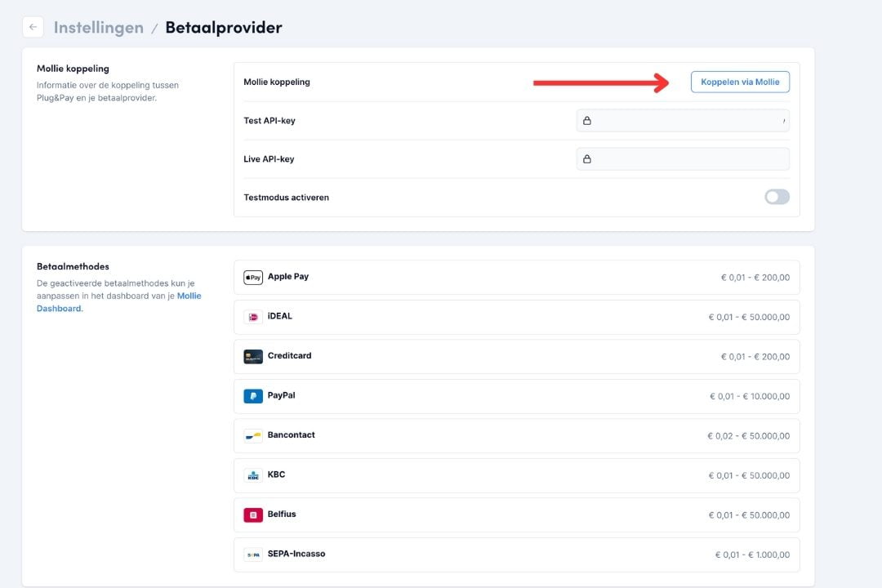Select the iDEAL payment method row
Image resolution: width=882 pixels, height=588 pixels.
click(x=516, y=317)
